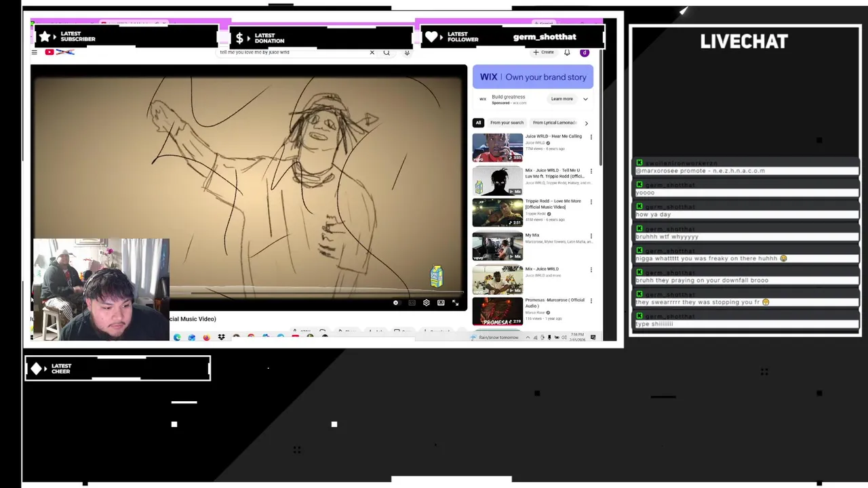Open the 'Mix - Juice WRLD' thumbnail
This screenshot has width=868, height=488.
[x=498, y=280]
